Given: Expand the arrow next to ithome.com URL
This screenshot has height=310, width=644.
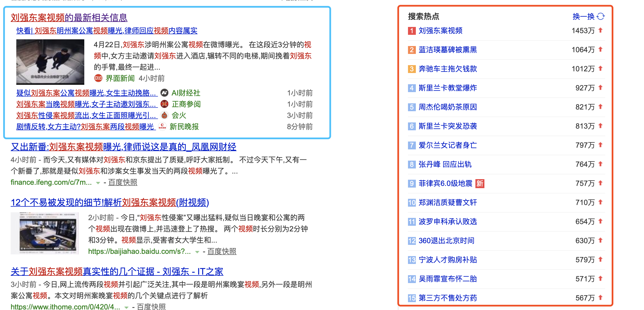Looking at the screenshot, I should [126, 307].
